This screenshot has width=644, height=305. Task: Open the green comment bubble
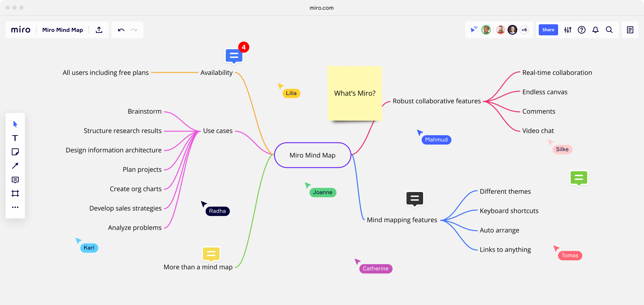click(579, 178)
